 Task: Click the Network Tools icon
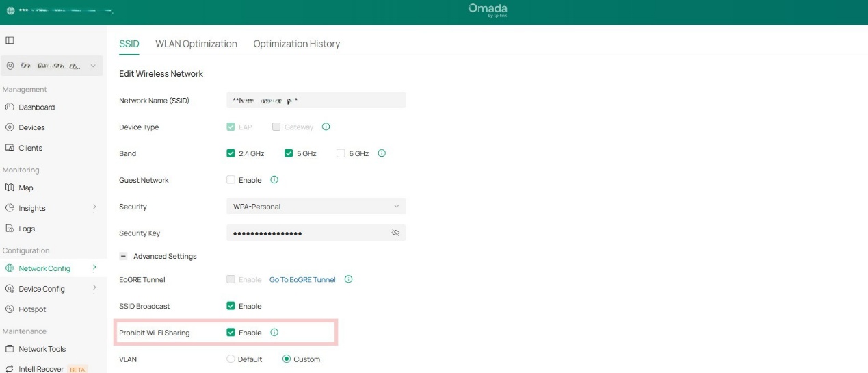pos(10,349)
